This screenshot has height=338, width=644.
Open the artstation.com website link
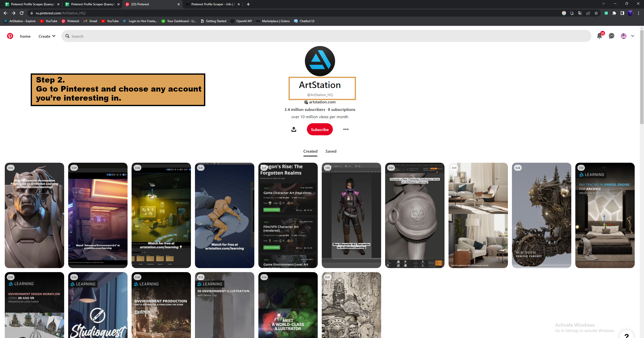(x=322, y=102)
